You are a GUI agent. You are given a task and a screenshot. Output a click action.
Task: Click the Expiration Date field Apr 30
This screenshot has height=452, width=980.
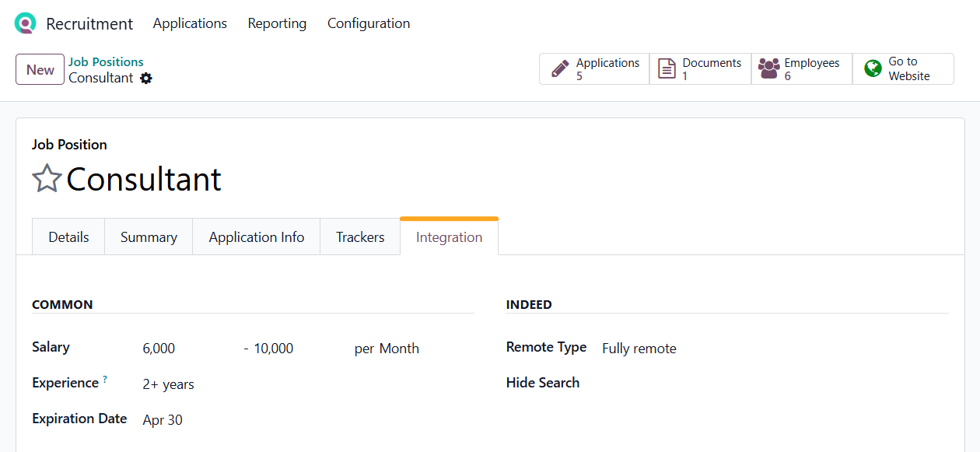point(163,420)
